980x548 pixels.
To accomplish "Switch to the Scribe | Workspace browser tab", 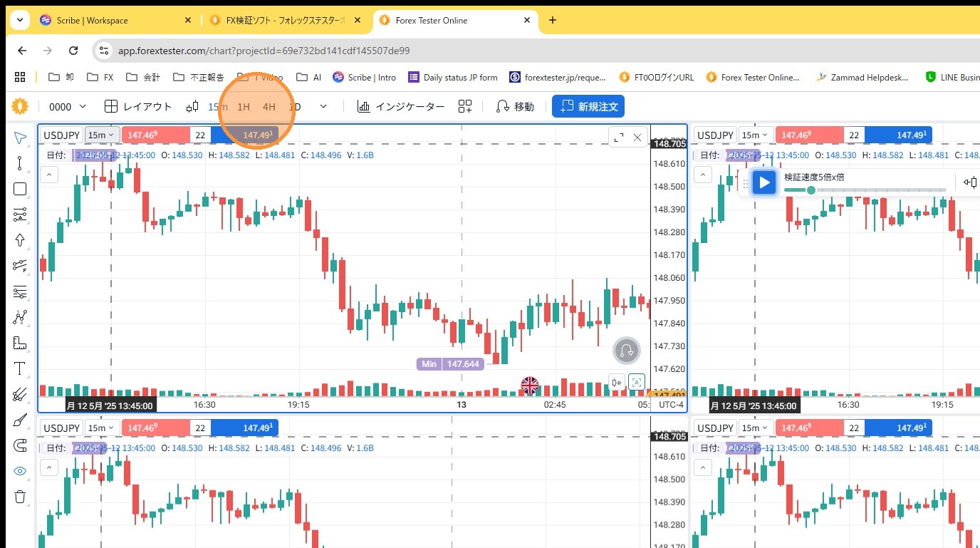I will 116,20.
